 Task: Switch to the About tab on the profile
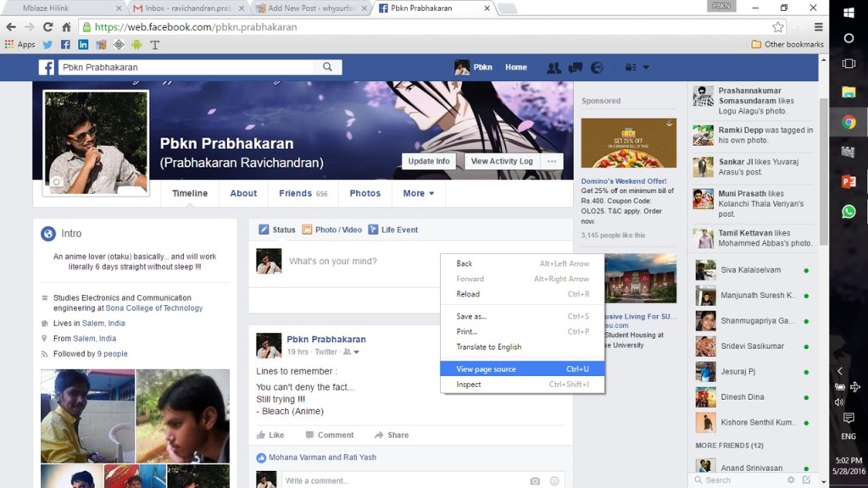(243, 193)
